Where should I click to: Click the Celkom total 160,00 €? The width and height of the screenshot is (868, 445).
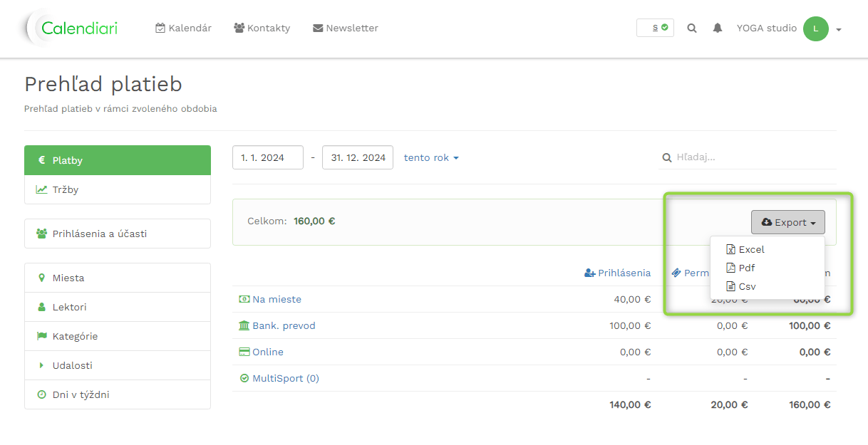point(314,221)
